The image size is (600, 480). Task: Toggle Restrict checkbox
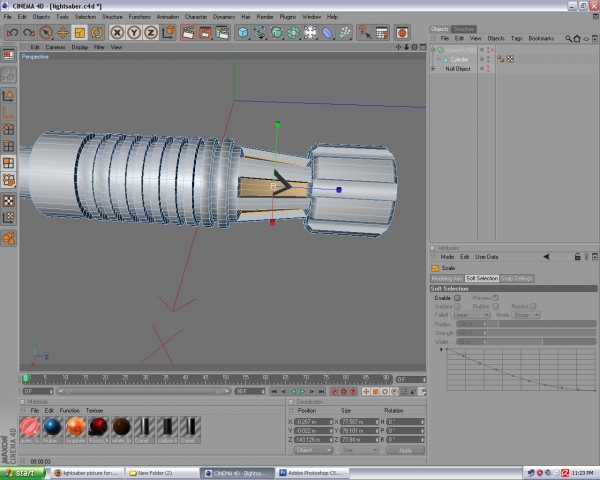point(533,306)
